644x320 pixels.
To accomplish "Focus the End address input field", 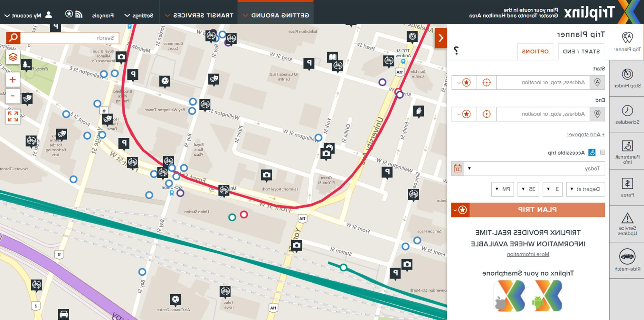I will coord(543,114).
